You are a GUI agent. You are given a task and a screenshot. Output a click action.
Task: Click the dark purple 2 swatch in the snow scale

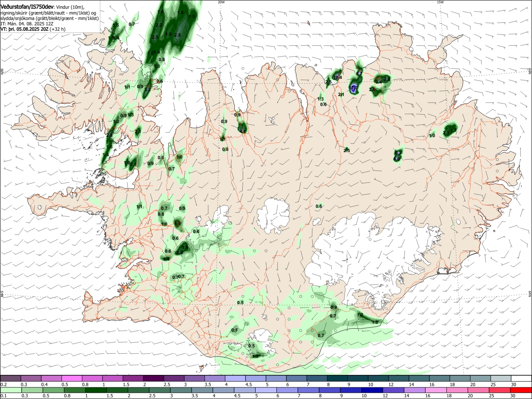coord(153,378)
